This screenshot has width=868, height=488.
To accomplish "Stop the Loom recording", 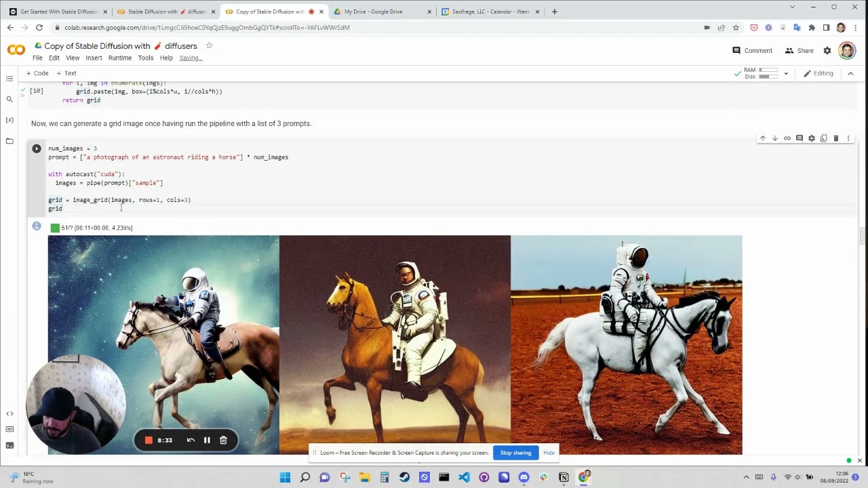I will pos(149,441).
